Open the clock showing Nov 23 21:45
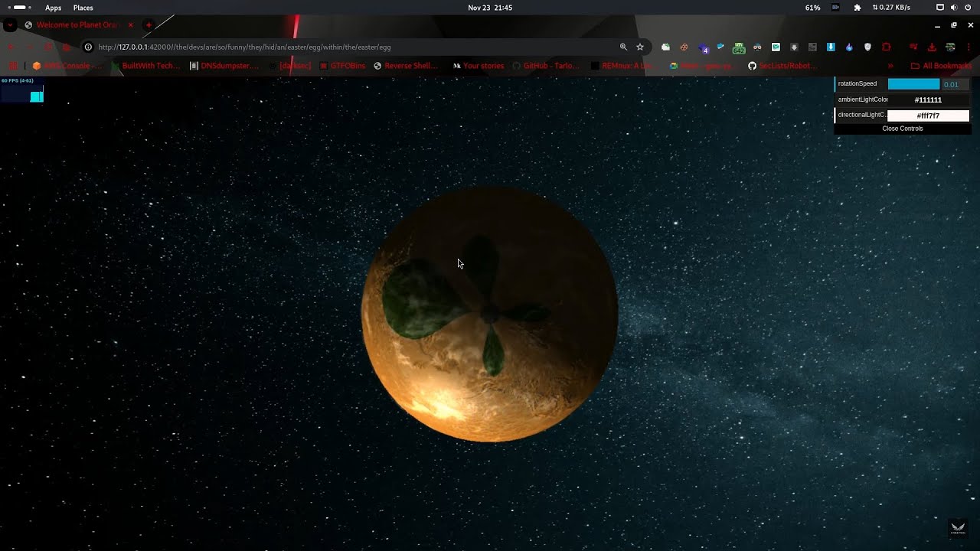This screenshot has width=980, height=551. (x=490, y=8)
